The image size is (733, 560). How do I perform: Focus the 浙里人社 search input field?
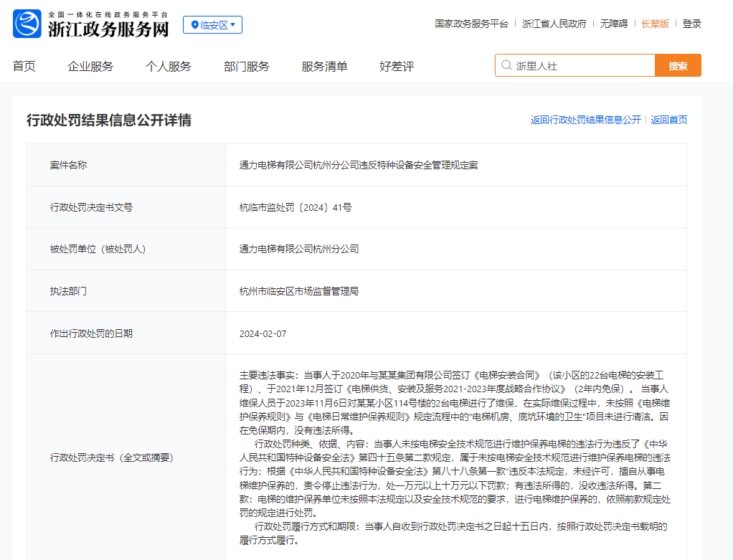coord(575,65)
